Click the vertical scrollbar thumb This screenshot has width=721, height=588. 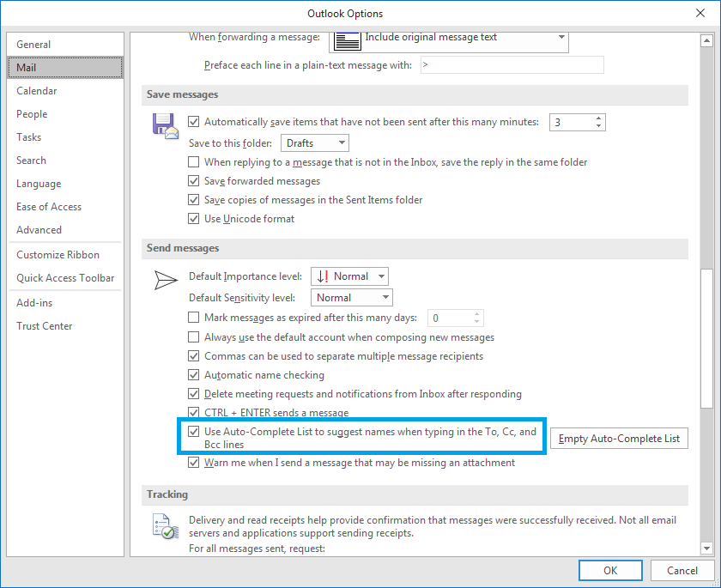[706, 338]
